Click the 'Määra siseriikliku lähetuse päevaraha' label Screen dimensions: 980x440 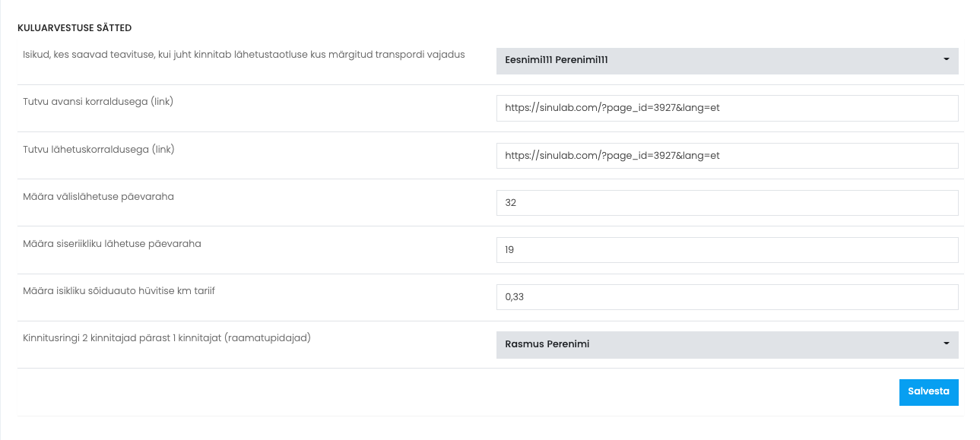pos(112,244)
